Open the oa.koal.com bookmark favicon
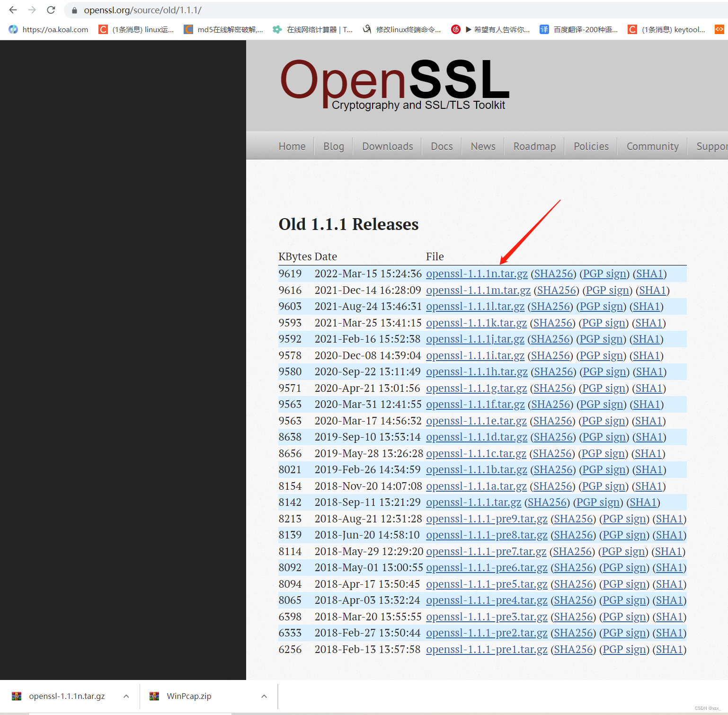 point(13,29)
